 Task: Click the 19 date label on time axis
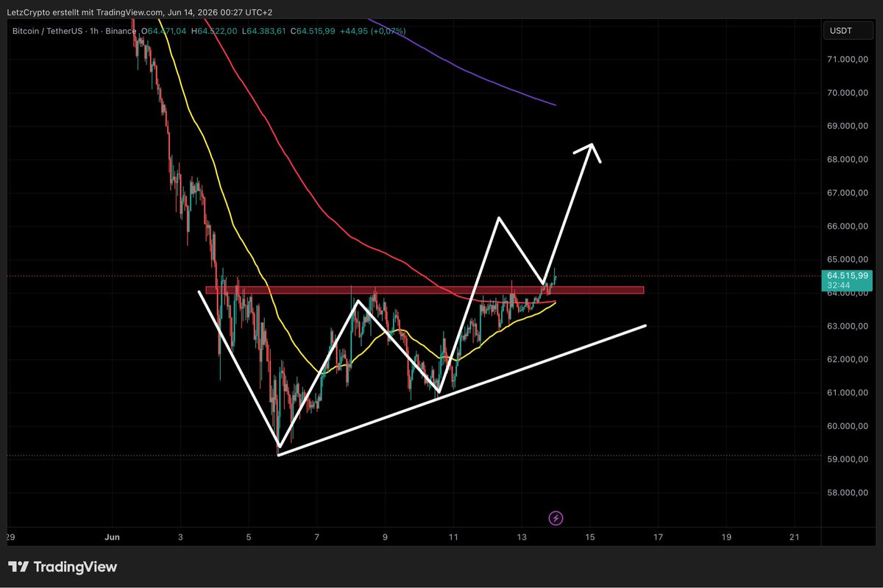[726, 538]
